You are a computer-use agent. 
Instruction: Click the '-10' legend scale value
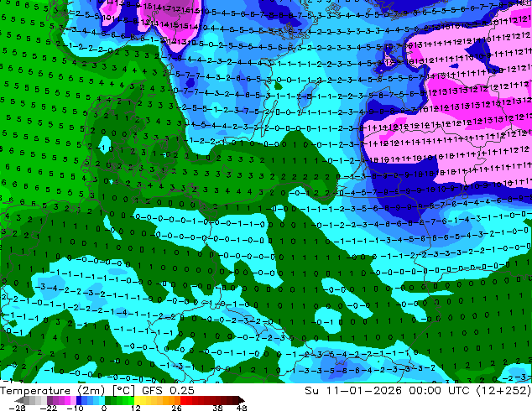76,408
